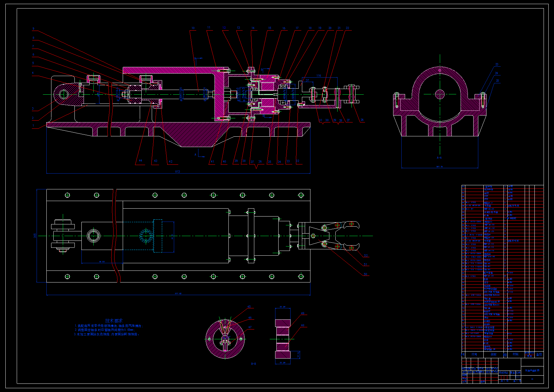Click the '材料' column header in the parts list
Screen dimensions: 554x392
[516, 354]
